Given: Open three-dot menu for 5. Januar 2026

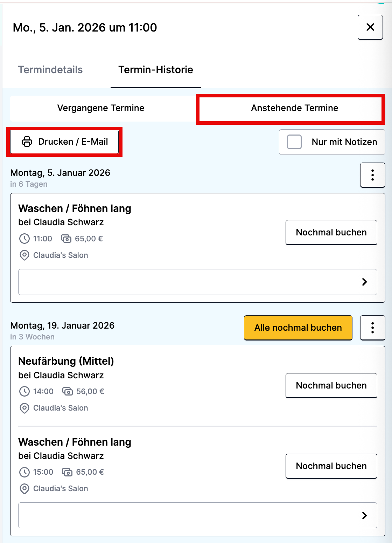Looking at the screenshot, I should click(372, 175).
